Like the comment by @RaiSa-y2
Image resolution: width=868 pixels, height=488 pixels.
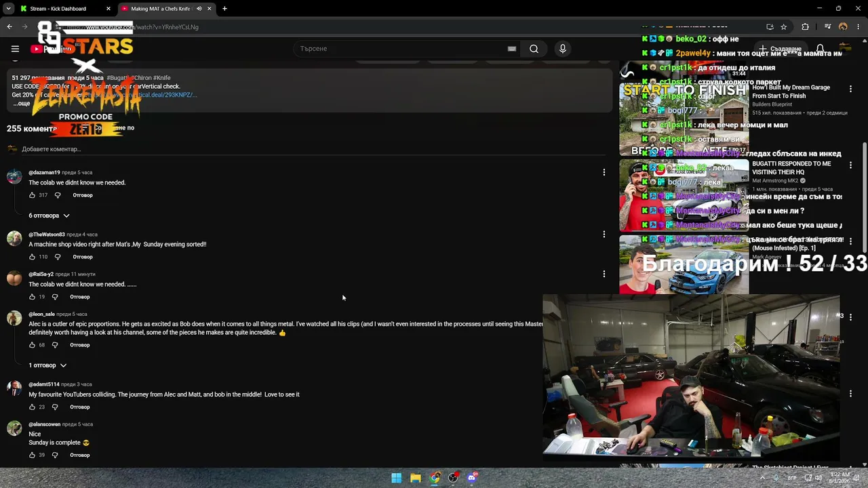pos(32,297)
